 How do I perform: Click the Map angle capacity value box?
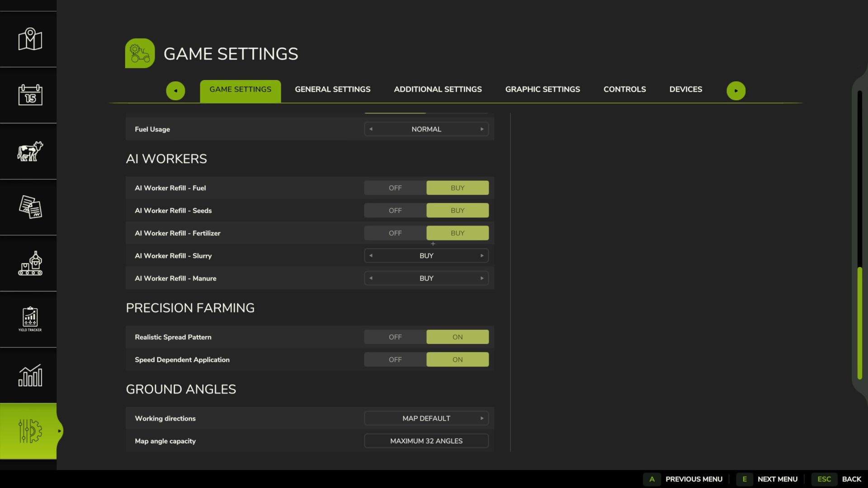tap(426, 441)
